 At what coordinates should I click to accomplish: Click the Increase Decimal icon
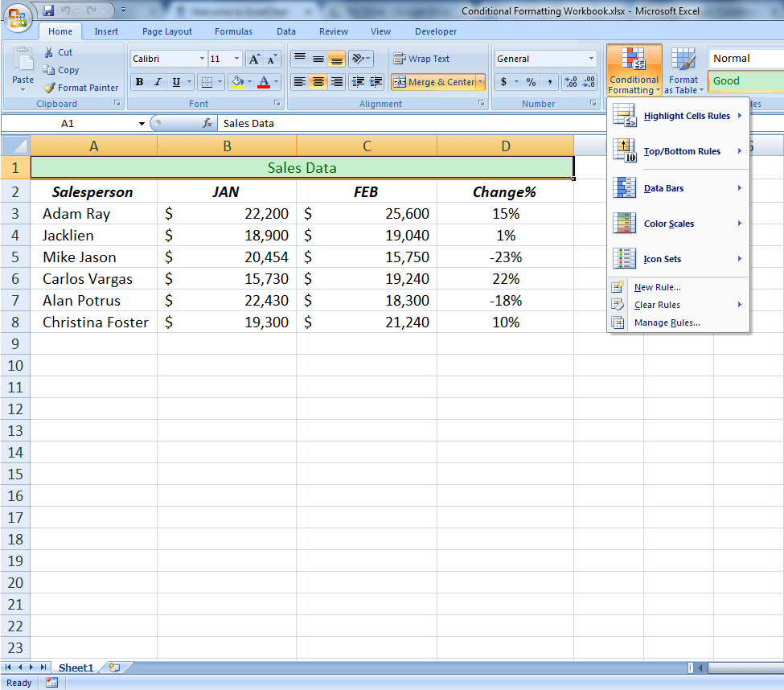pyautogui.click(x=571, y=82)
